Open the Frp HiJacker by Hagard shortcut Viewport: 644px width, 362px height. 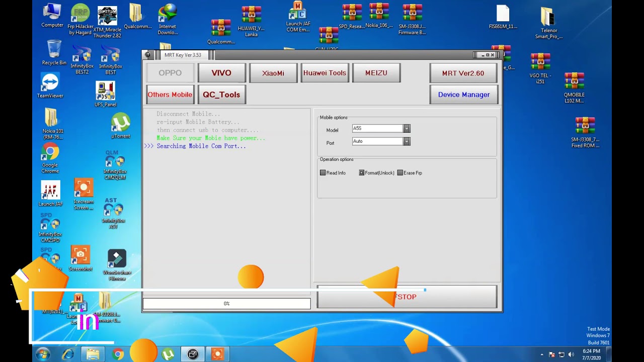click(80, 19)
